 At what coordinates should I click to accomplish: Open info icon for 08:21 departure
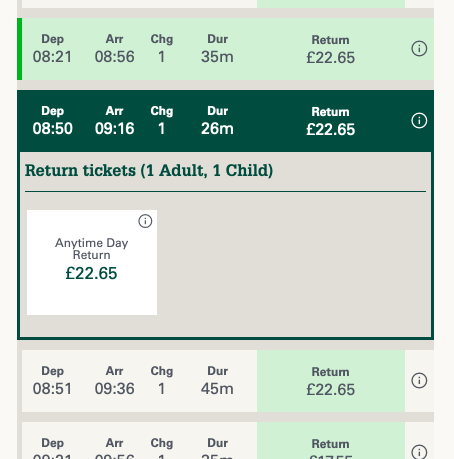point(419,49)
